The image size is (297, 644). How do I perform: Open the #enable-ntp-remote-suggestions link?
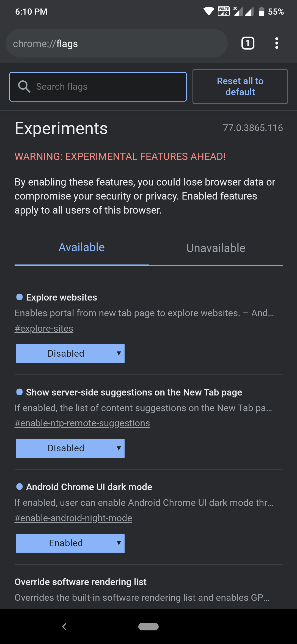click(82, 423)
